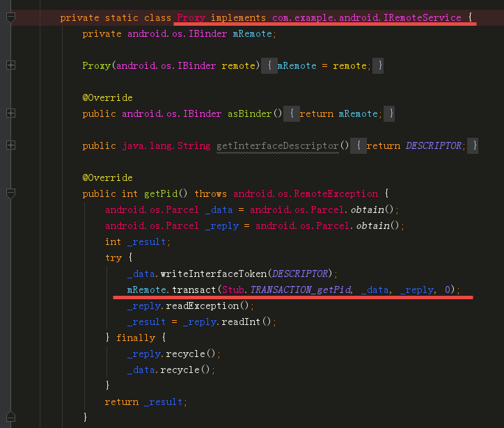Click the second @Override above getPid
This screenshot has height=428, width=504.
click(107, 177)
